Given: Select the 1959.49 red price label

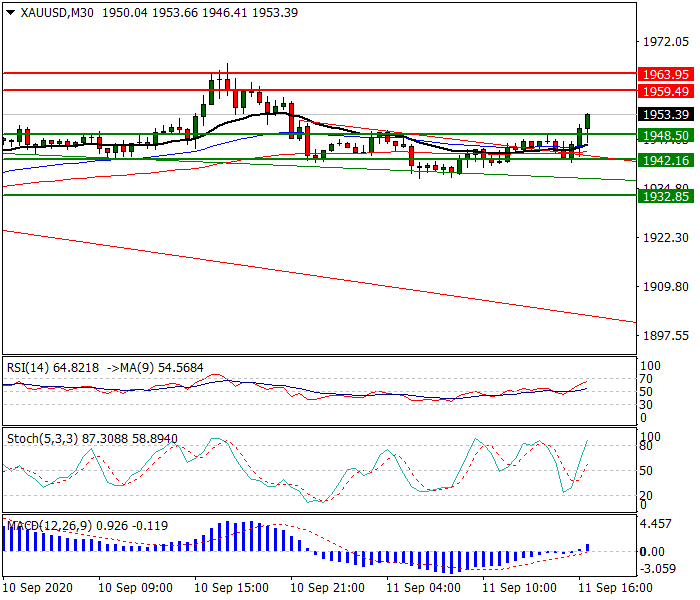Looking at the screenshot, I should coord(666,92).
